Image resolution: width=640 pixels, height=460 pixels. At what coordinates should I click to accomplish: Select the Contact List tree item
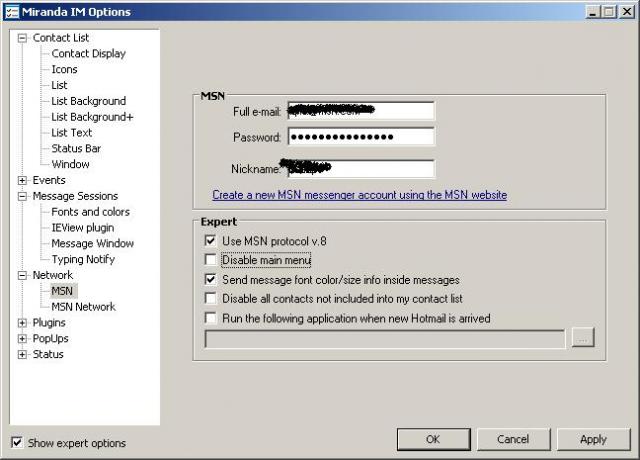click(x=61, y=38)
